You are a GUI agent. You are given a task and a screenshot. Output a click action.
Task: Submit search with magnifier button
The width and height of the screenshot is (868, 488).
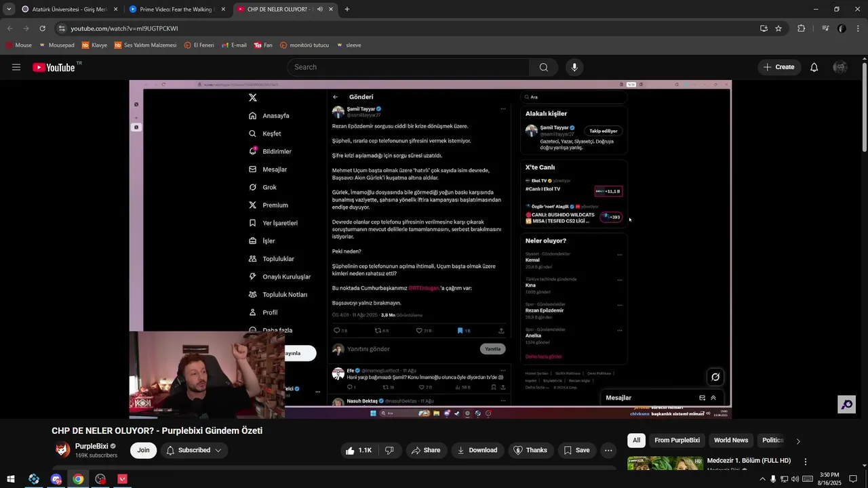pyautogui.click(x=544, y=67)
